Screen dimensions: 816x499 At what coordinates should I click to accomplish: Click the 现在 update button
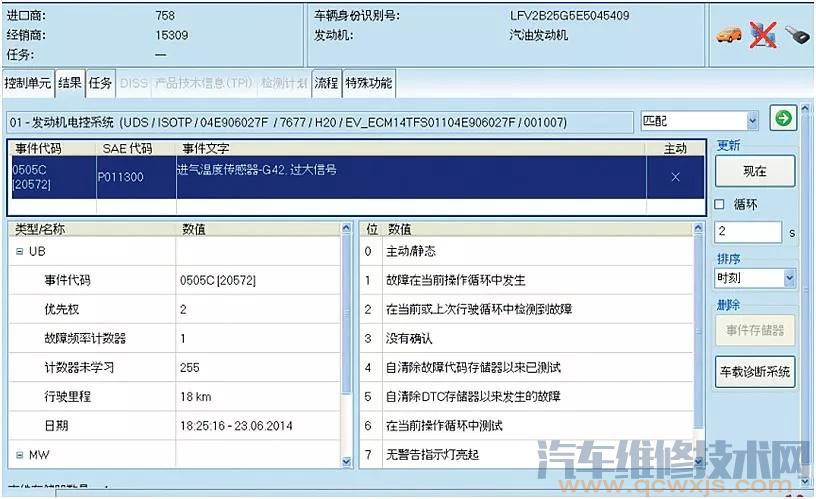click(755, 171)
